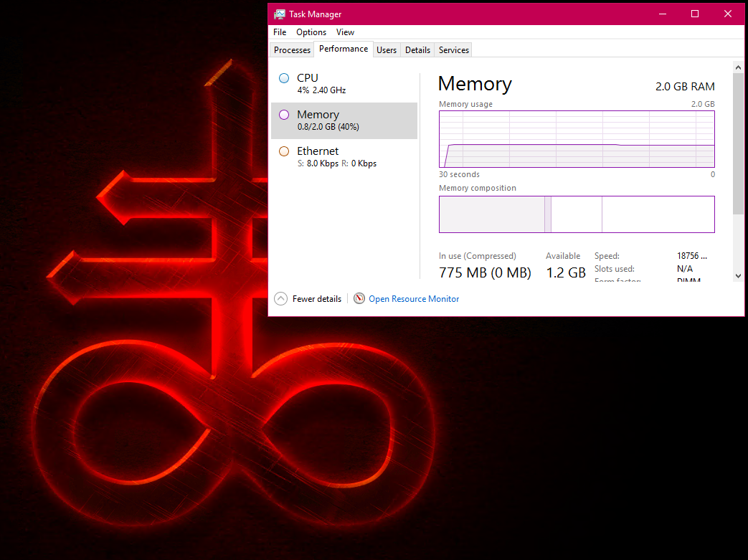Open the Services tab

[x=454, y=50]
